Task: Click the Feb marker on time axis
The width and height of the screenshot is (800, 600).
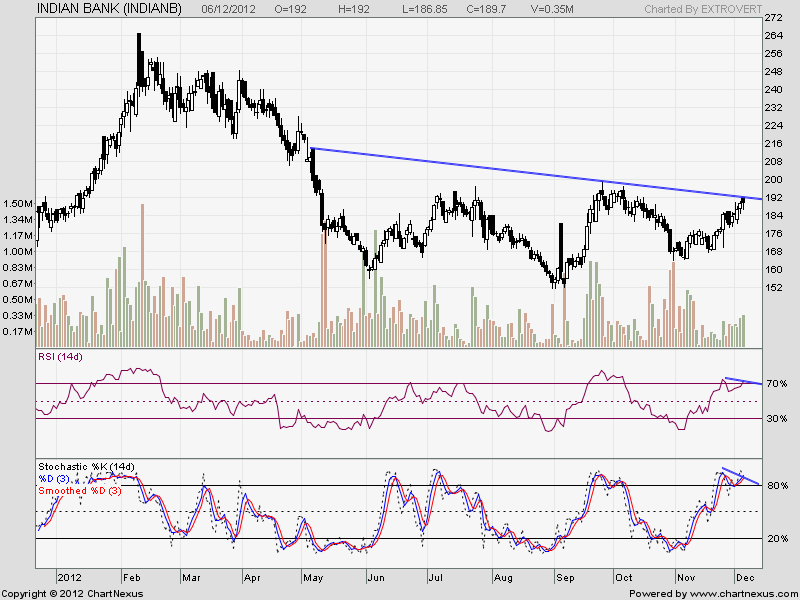Action: click(133, 578)
